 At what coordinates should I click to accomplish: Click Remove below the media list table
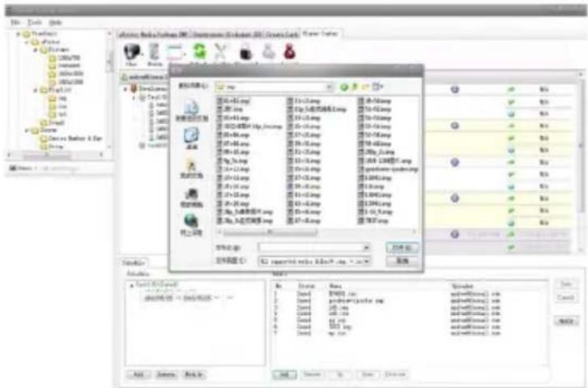pyautogui.click(x=312, y=374)
